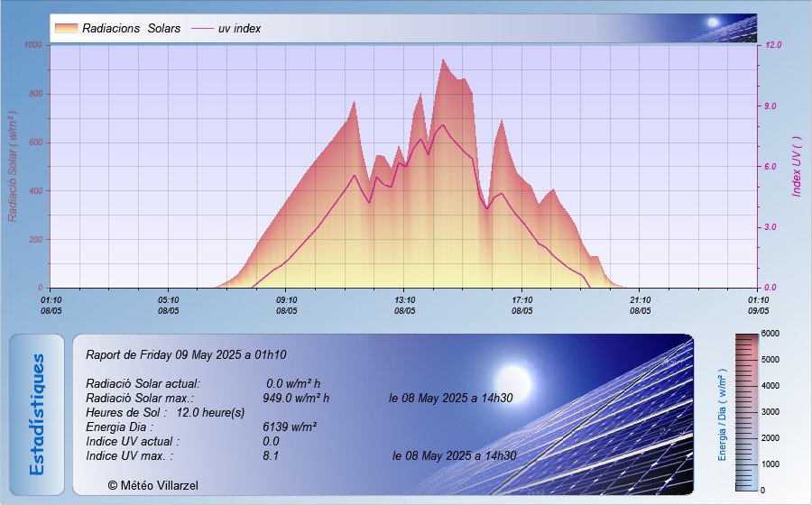Image resolution: width=812 pixels, height=505 pixels.
Task: Click the '200' left axis value
Action: [x=35, y=240]
